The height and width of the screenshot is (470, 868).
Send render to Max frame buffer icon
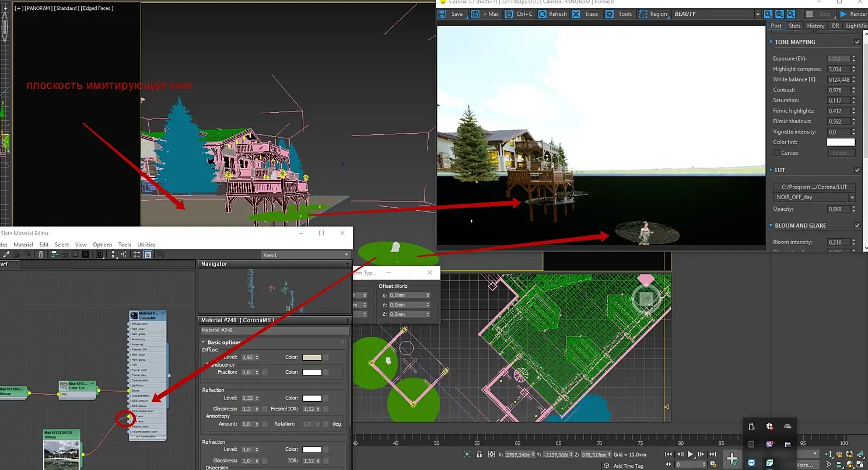pyautogui.click(x=475, y=14)
